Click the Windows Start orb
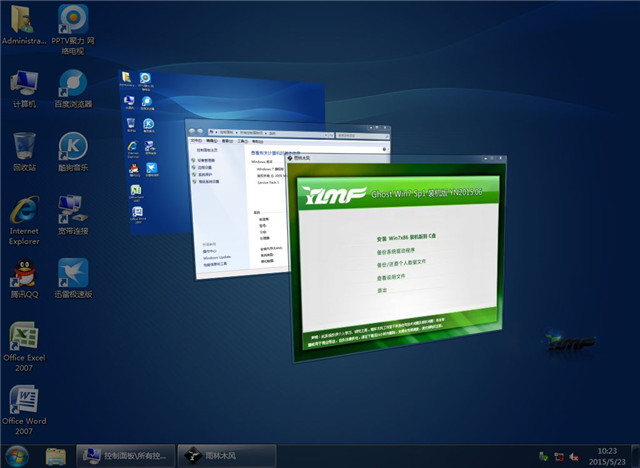The image size is (640, 468). click(17, 456)
